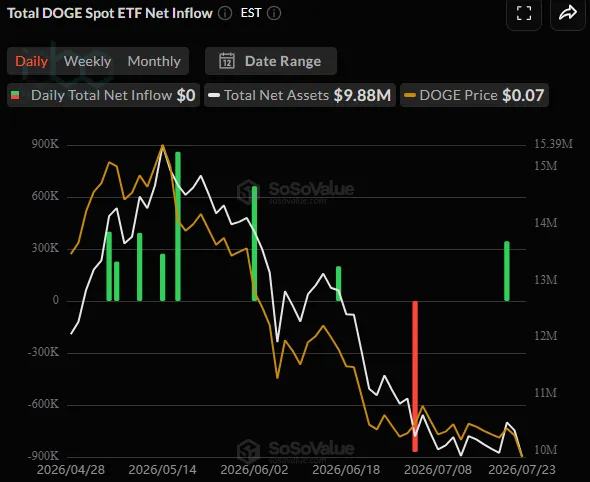590x482 pixels.
Task: Switch to the Weekly tab
Action: [x=87, y=61]
